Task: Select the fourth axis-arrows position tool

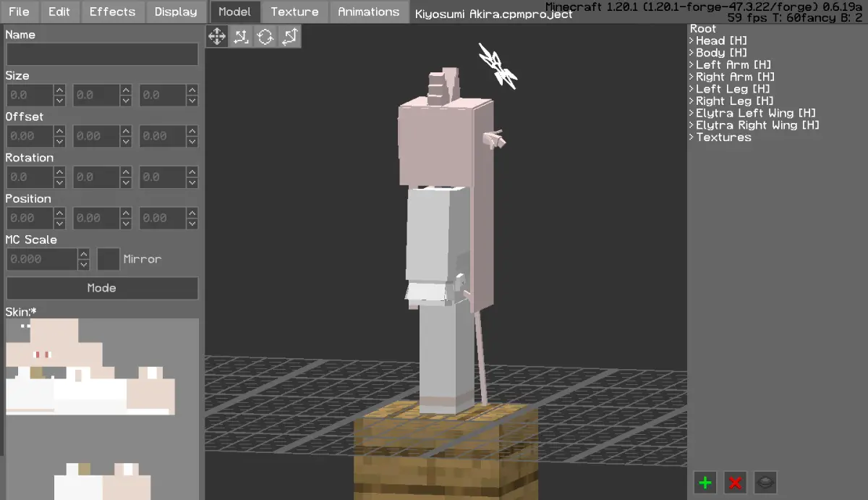Action: [x=289, y=37]
